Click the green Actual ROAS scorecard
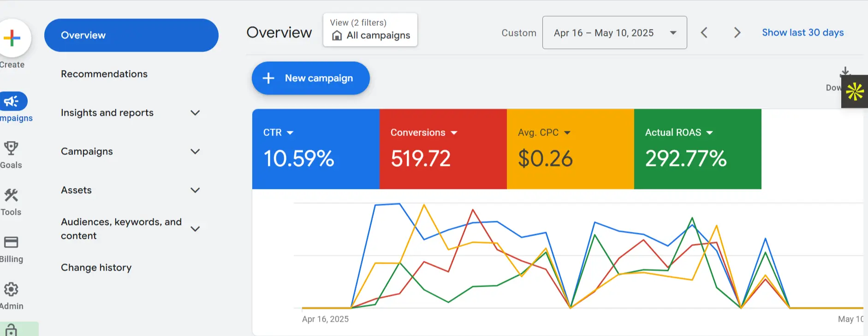 [697, 149]
